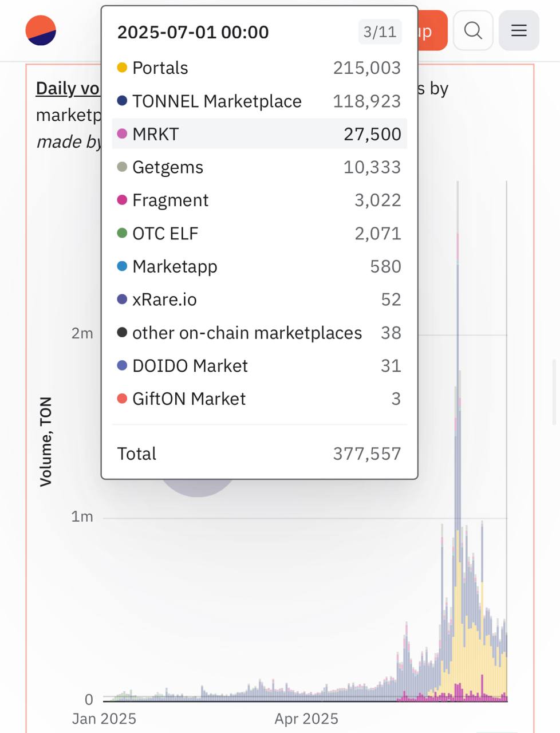Click the MRKT value 27,500
The image size is (560, 733).
coord(372,134)
